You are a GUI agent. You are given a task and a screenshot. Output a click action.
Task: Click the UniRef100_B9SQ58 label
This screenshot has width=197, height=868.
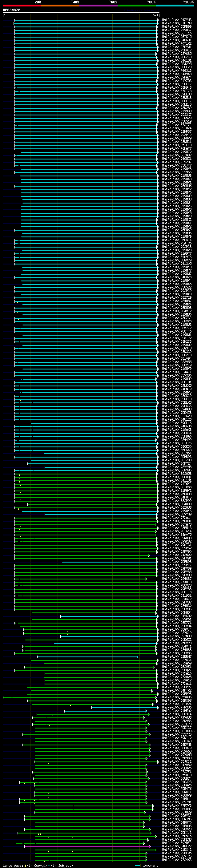point(176,474)
